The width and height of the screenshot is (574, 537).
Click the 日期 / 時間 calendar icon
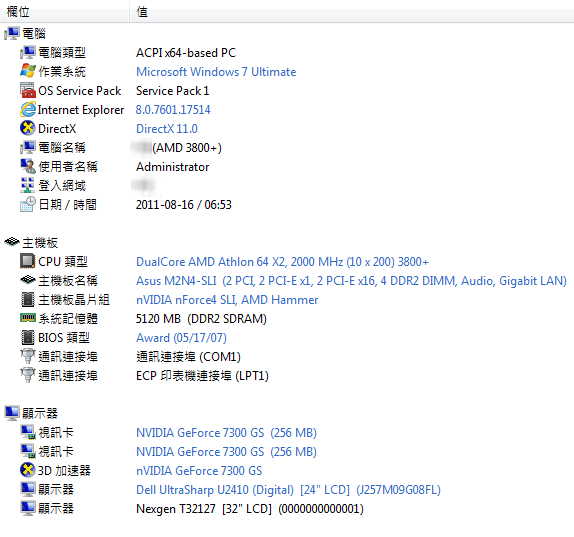click(x=27, y=205)
